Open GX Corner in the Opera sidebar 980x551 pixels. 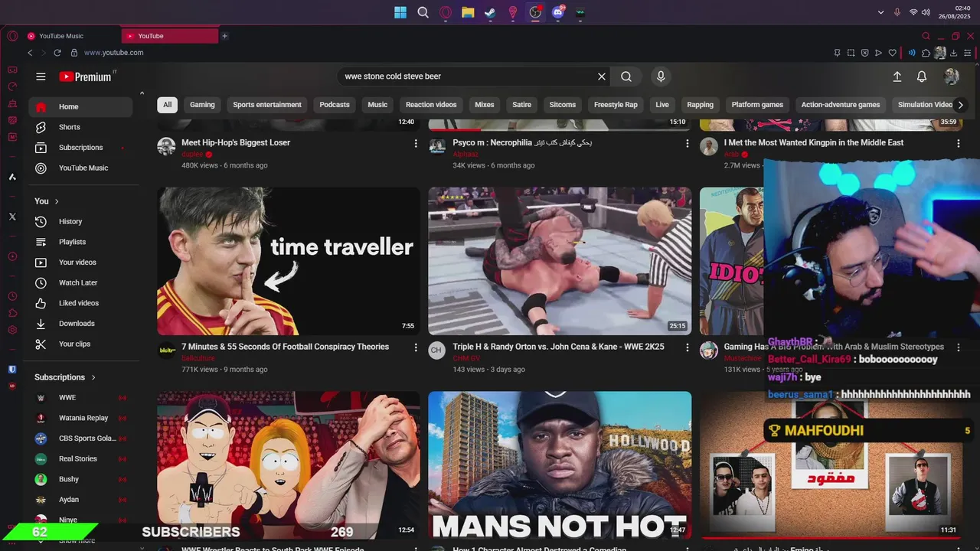tap(12, 70)
